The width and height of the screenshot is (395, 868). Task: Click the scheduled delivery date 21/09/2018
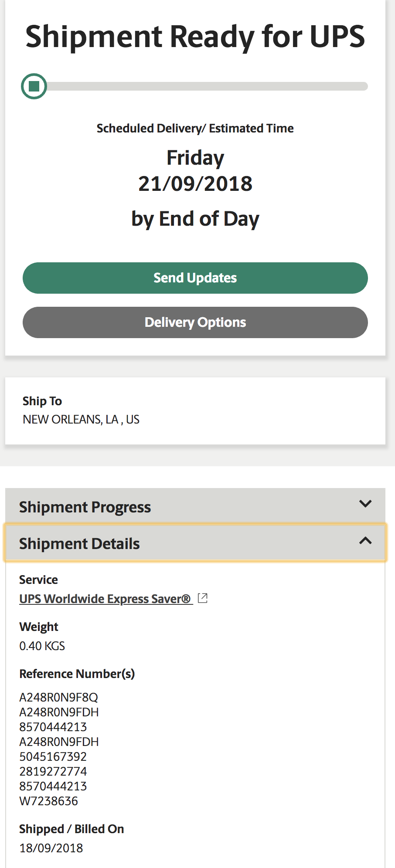click(195, 183)
